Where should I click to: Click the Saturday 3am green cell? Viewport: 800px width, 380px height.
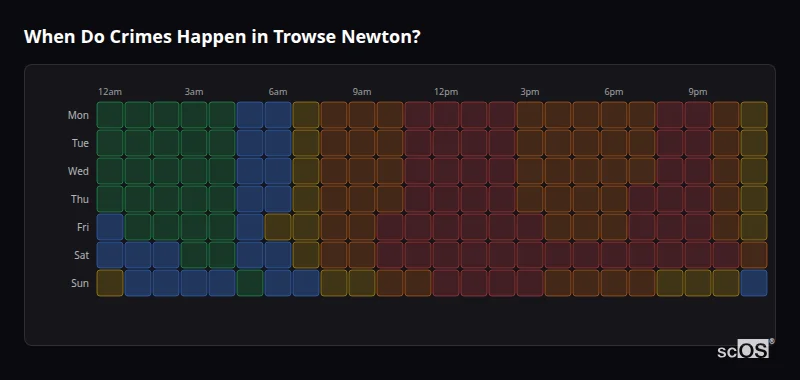point(194,255)
